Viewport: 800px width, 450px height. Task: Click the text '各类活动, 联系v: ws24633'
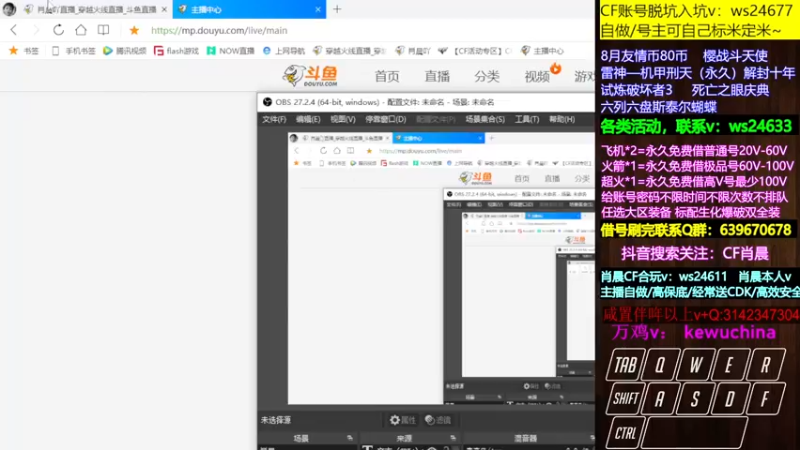coord(696,126)
